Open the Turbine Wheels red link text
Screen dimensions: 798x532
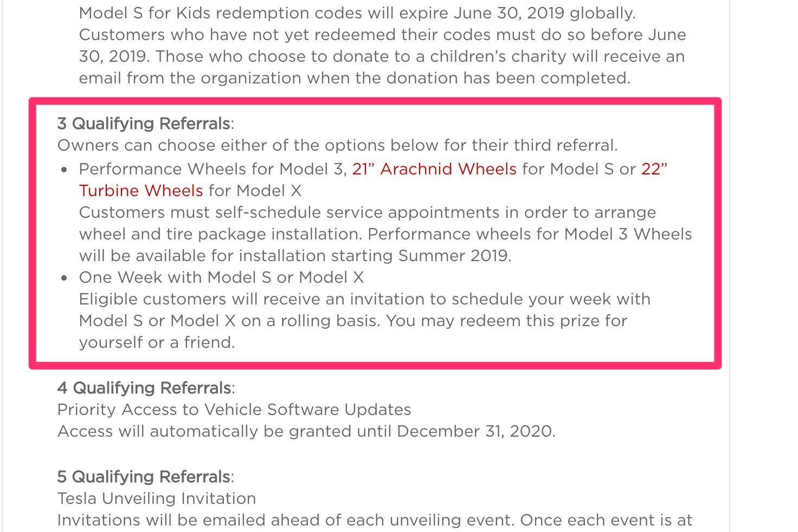coord(141,191)
